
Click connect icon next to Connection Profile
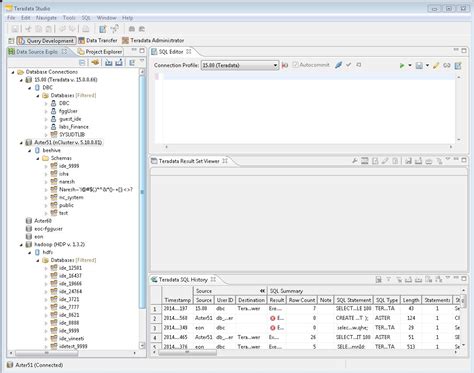pyautogui.click(x=285, y=65)
